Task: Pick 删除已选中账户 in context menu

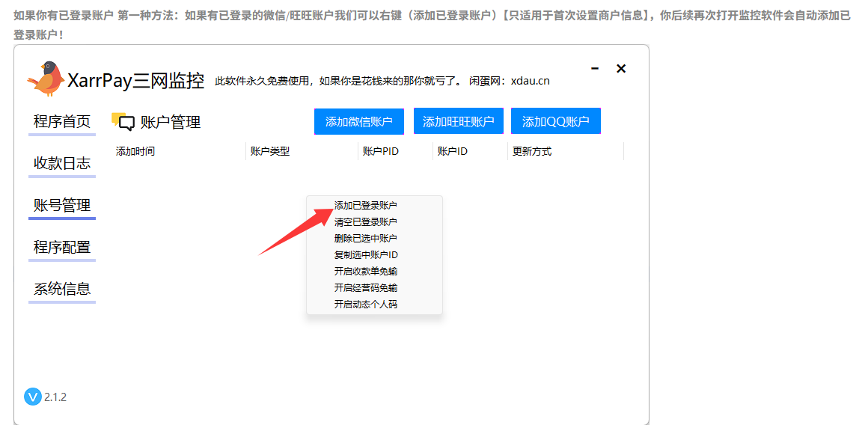Action: pyautogui.click(x=366, y=238)
